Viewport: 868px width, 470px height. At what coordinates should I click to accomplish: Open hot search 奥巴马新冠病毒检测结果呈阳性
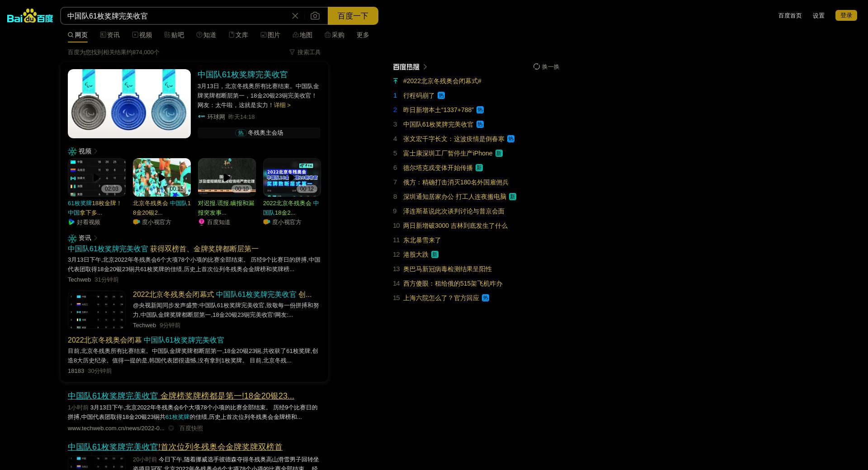click(x=448, y=269)
